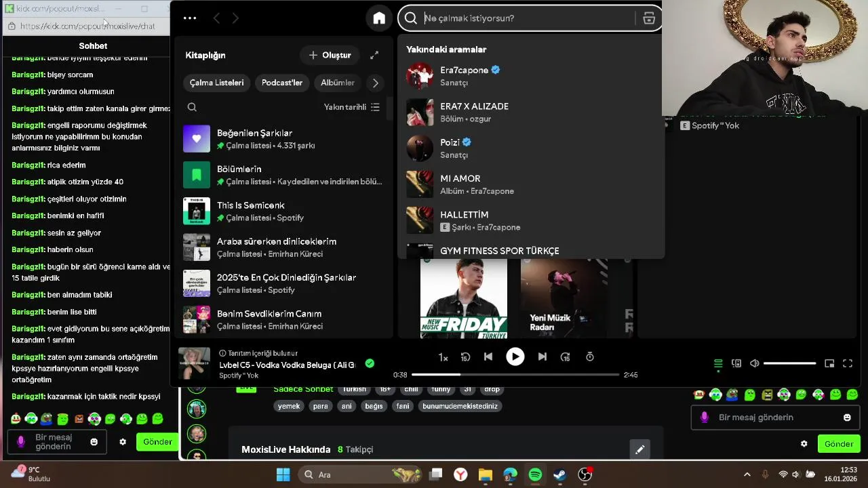
Task: Open Steam from the taskbar
Action: tap(559, 474)
